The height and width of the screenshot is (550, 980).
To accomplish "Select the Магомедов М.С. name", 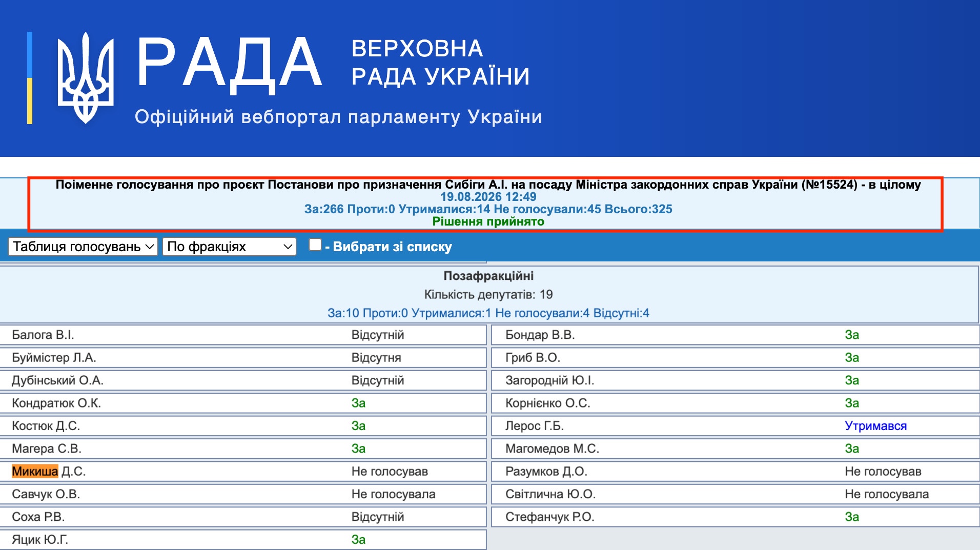I will [552, 449].
